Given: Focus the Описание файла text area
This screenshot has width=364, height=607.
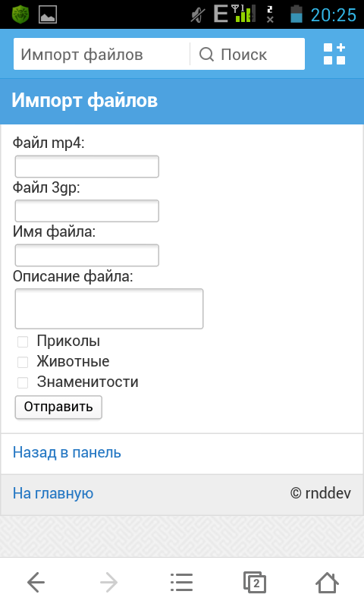Looking at the screenshot, I should tap(109, 309).
